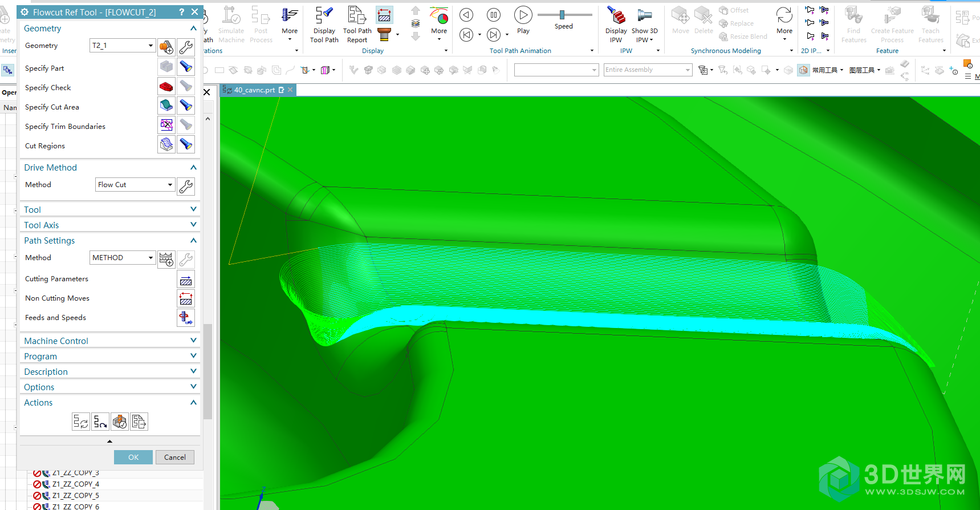Select the Z1_ZZ_COPY_4 operation

pyautogui.click(x=75, y=484)
